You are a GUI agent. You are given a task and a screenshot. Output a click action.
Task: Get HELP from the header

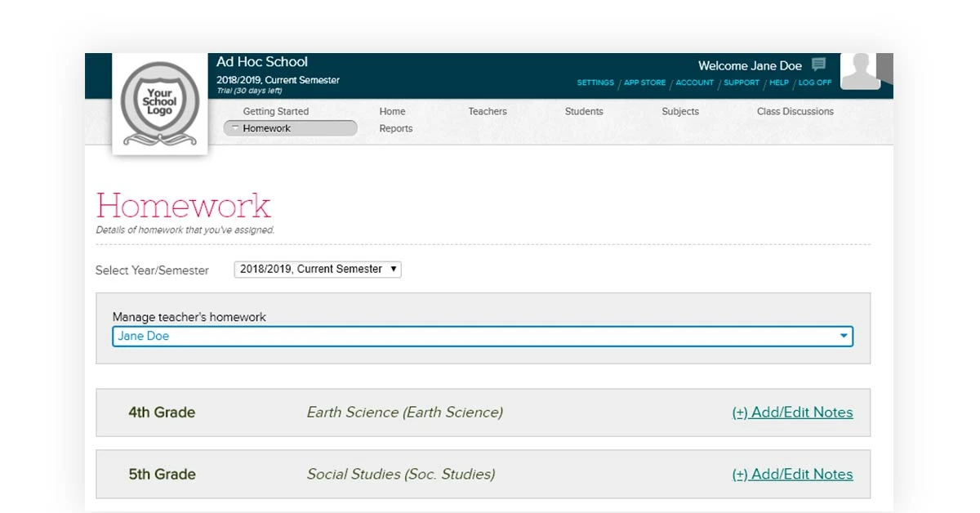point(778,83)
